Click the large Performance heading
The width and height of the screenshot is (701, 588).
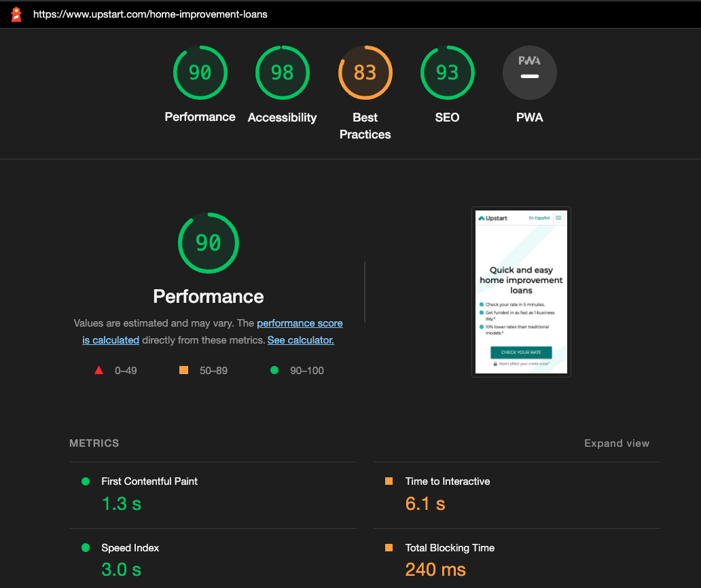click(209, 296)
